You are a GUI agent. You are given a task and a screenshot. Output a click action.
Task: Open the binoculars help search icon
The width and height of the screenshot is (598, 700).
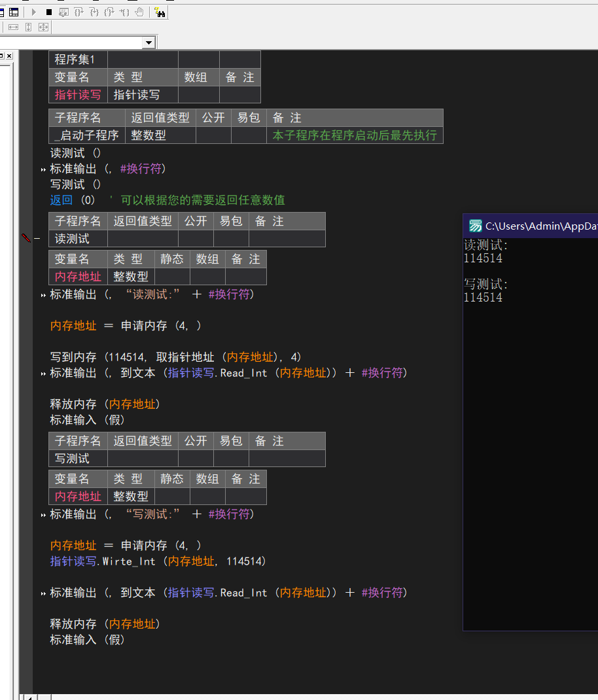point(160,12)
